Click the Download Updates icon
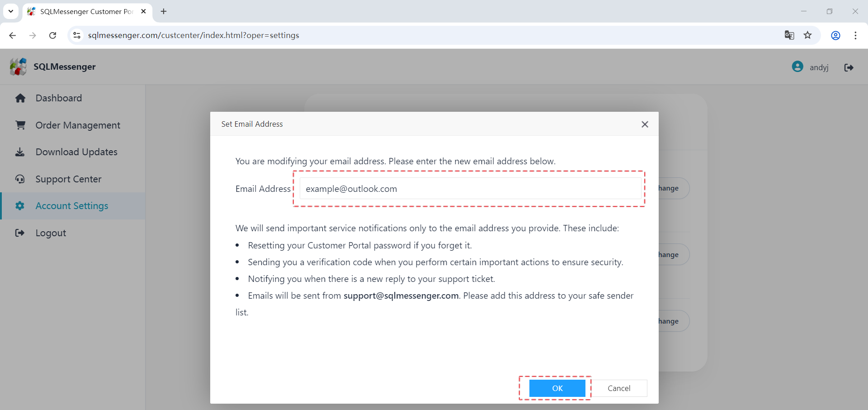 20,152
